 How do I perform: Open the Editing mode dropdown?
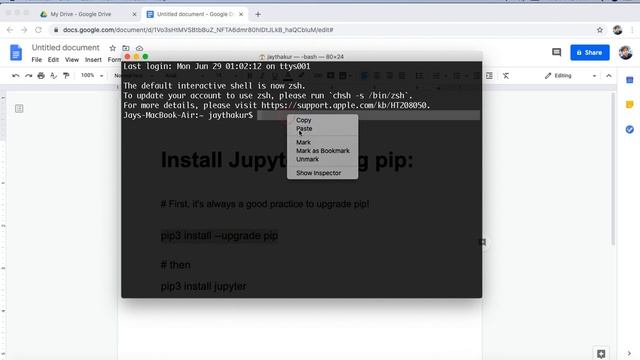click(570, 76)
